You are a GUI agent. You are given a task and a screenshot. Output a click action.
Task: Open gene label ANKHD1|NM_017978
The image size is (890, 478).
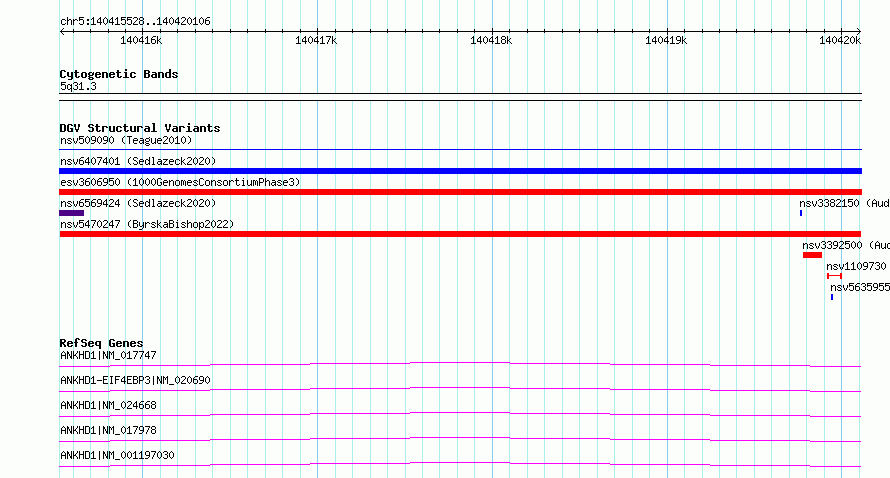[x=108, y=430]
